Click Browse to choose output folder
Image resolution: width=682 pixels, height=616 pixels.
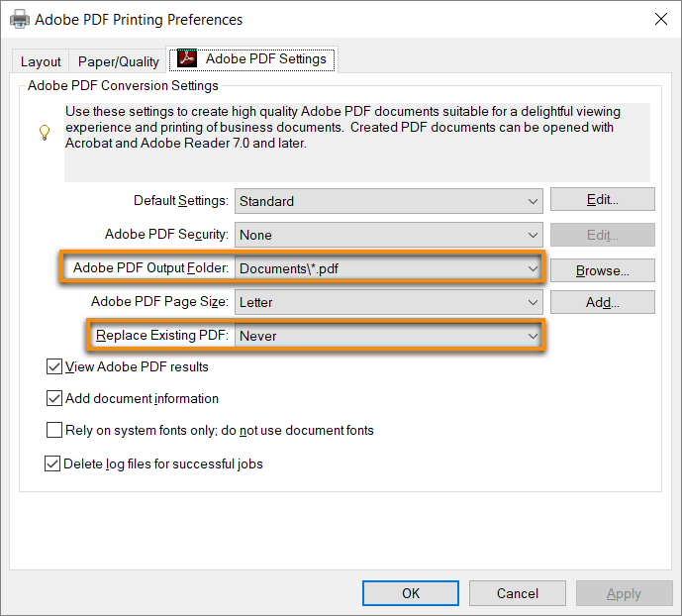click(x=602, y=270)
